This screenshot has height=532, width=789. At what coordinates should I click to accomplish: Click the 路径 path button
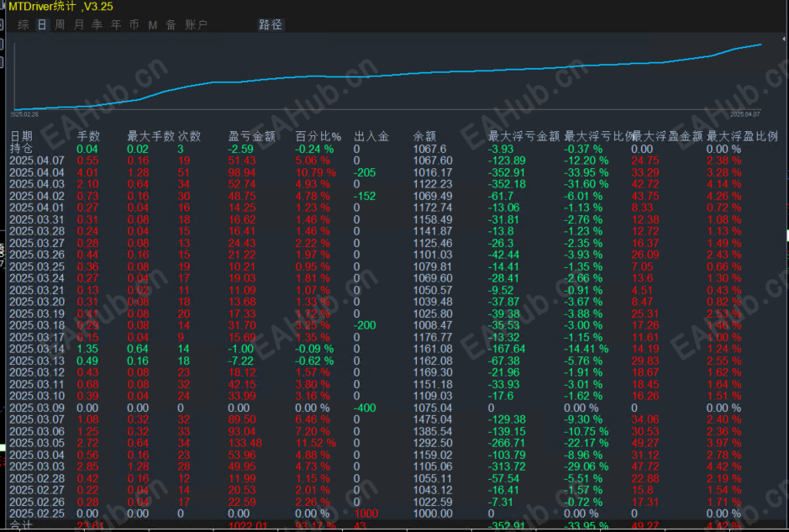coord(271,24)
